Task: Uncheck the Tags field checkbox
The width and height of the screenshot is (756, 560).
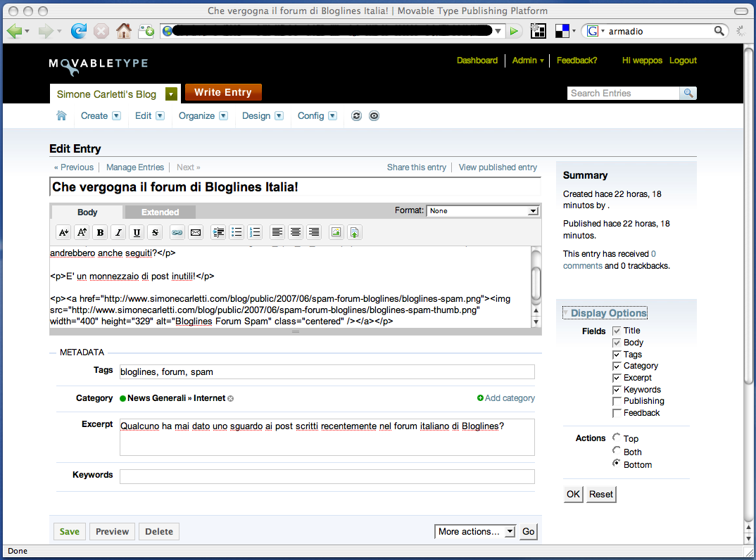Action: tap(616, 355)
